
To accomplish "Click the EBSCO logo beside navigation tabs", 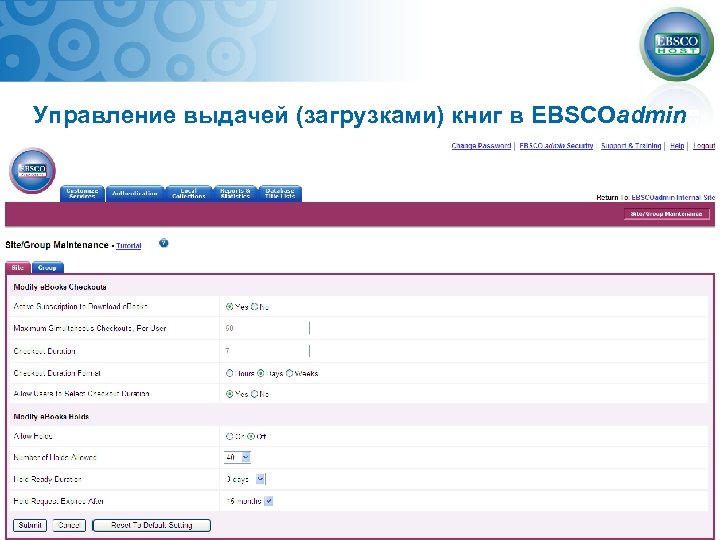I will [x=32, y=170].
